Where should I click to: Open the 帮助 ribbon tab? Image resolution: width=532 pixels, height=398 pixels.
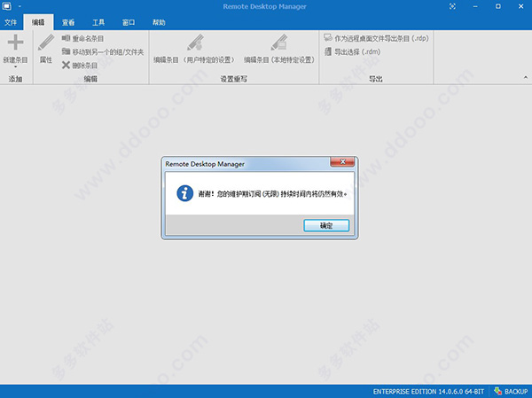(x=159, y=22)
